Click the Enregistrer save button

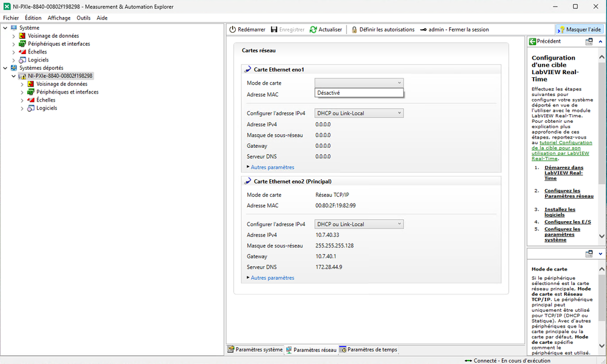tap(287, 29)
